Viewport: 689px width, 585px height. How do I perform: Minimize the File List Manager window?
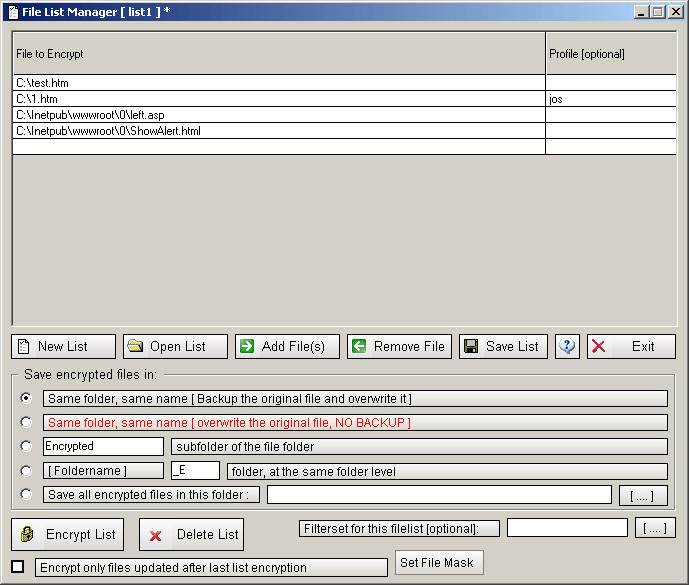pyautogui.click(x=641, y=12)
